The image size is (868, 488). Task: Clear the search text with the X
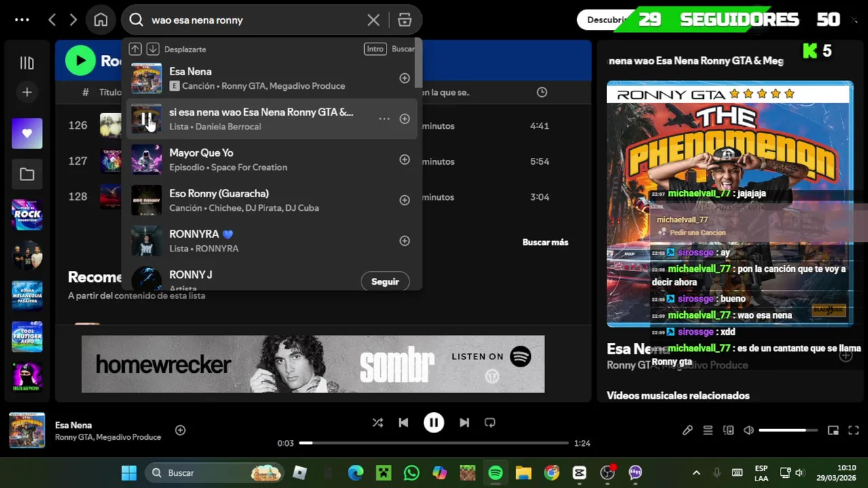pyautogui.click(x=374, y=20)
